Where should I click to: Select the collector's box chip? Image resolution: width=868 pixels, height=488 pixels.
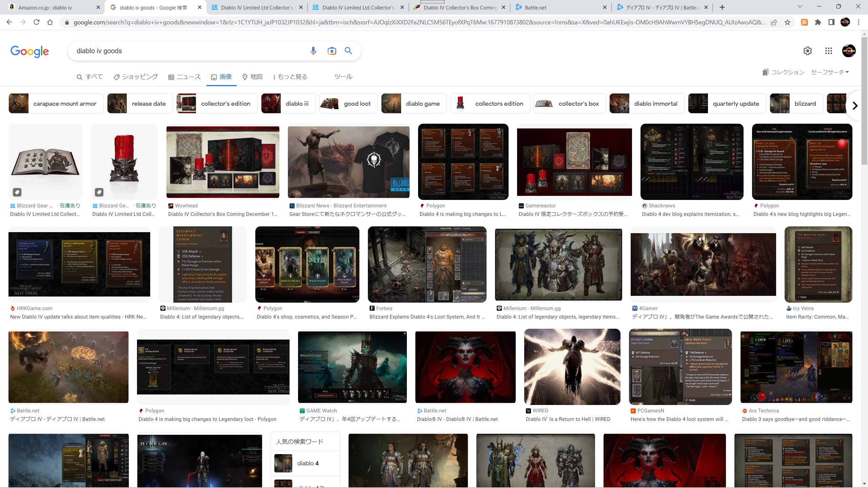(x=570, y=104)
